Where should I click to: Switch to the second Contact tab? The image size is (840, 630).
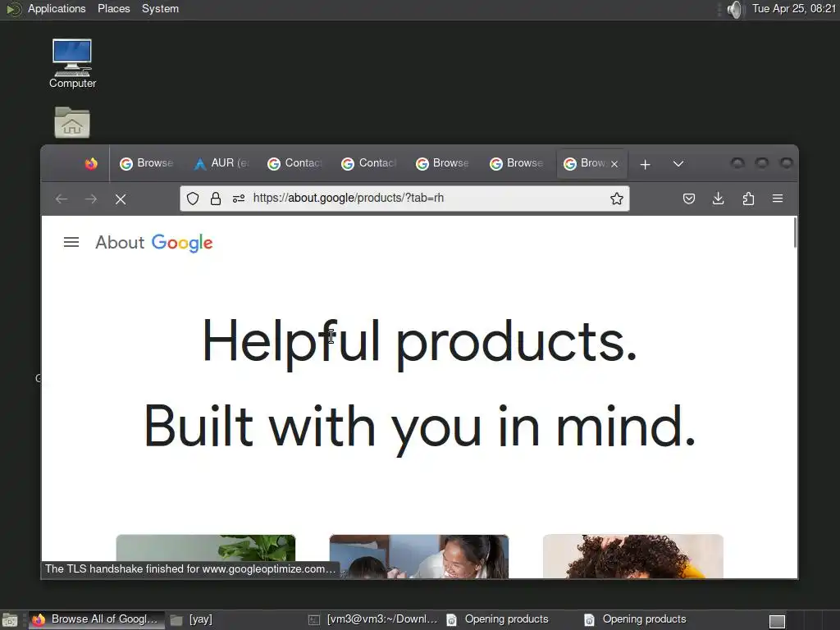[368, 163]
